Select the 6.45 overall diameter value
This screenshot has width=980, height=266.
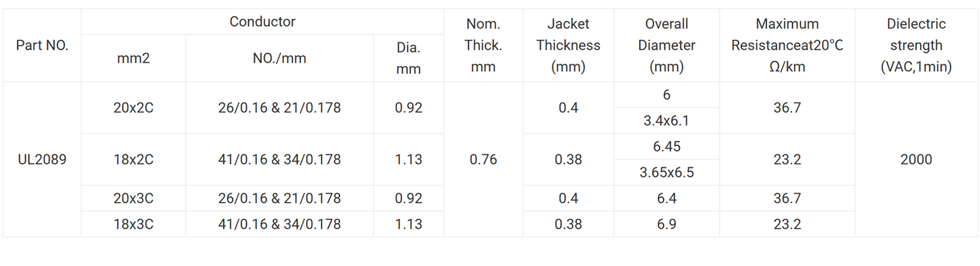[666, 147]
